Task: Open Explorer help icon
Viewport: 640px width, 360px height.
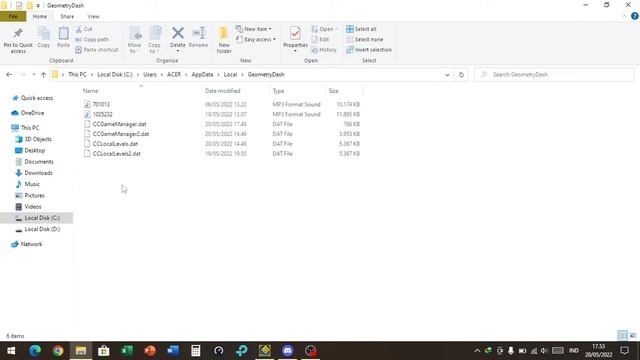Action: click(635, 16)
